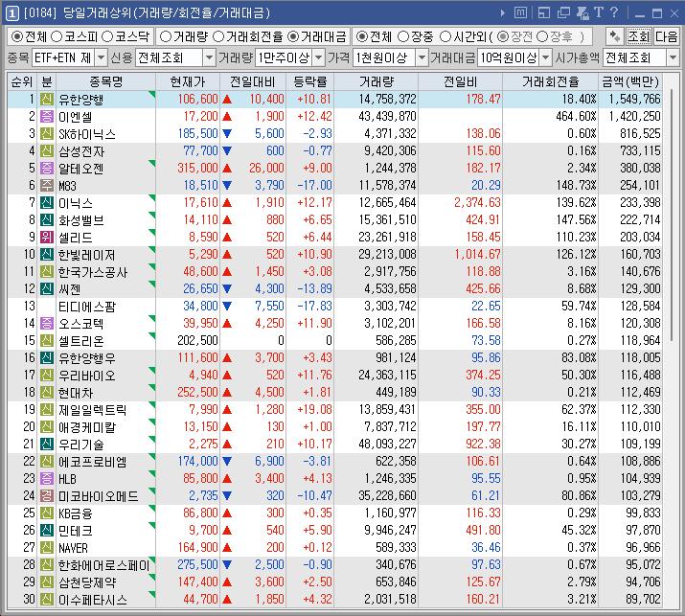Click the 거래량 table column header
Image resolution: width=685 pixels, height=616 pixels.
point(377,81)
